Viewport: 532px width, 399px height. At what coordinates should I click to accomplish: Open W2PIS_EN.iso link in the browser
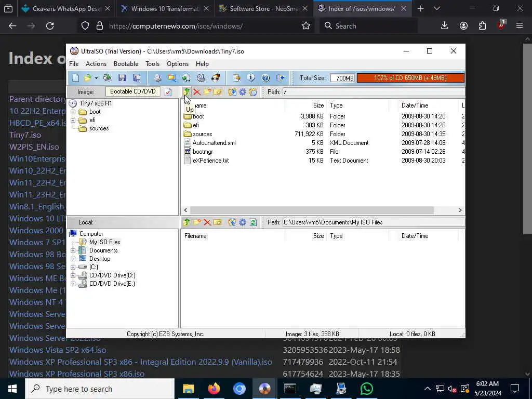34,147
